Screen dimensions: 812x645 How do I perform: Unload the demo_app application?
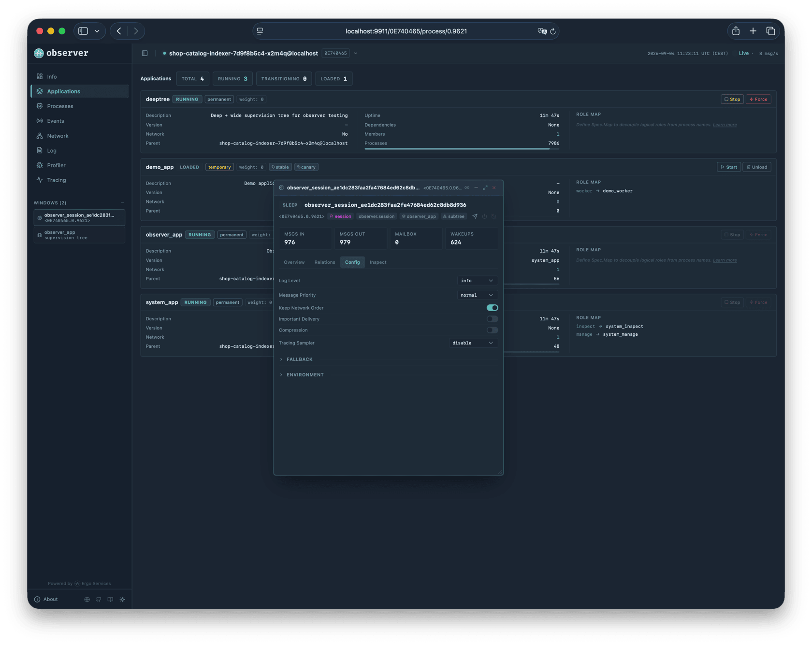pyautogui.click(x=757, y=167)
